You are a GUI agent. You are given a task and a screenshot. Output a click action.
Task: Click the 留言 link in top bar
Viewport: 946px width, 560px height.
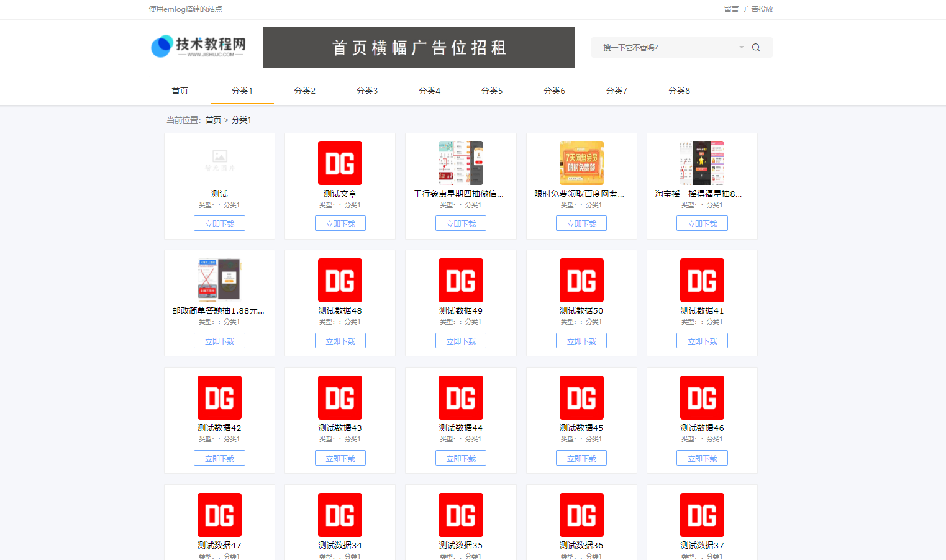731,9
